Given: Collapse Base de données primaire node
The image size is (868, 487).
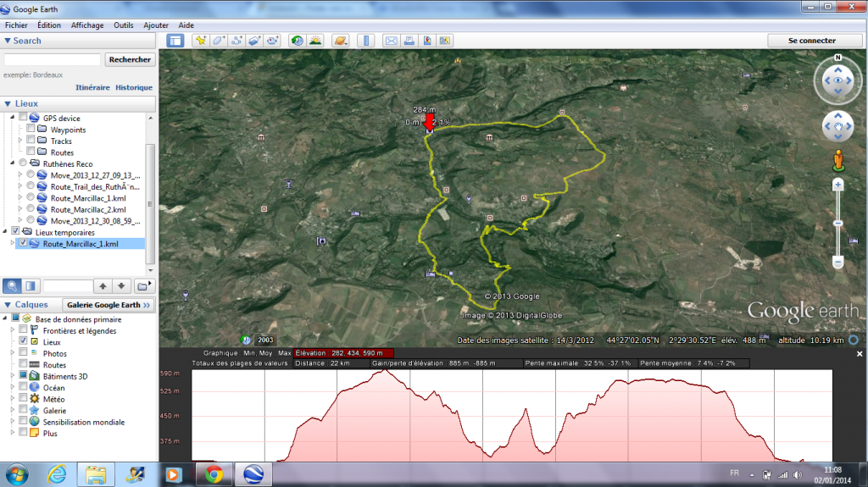Looking at the screenshot, I should pyautogui.click(x=6, y=318).
